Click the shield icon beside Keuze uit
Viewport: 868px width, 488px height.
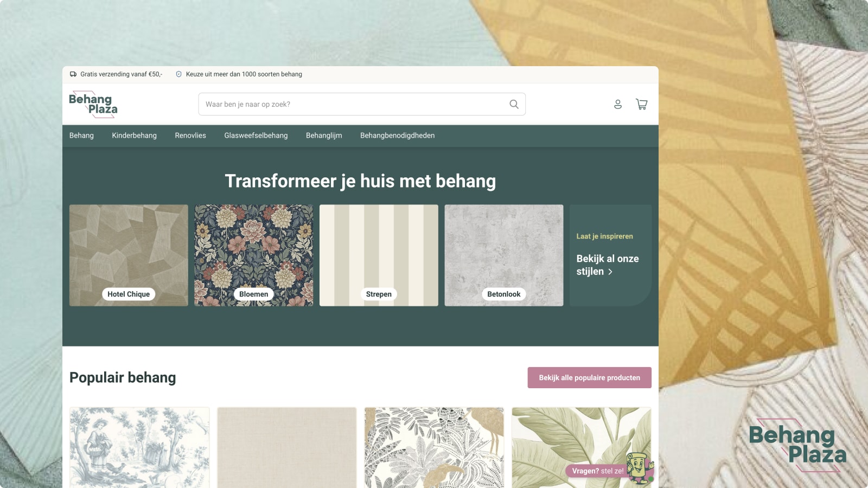pos(178,74)
